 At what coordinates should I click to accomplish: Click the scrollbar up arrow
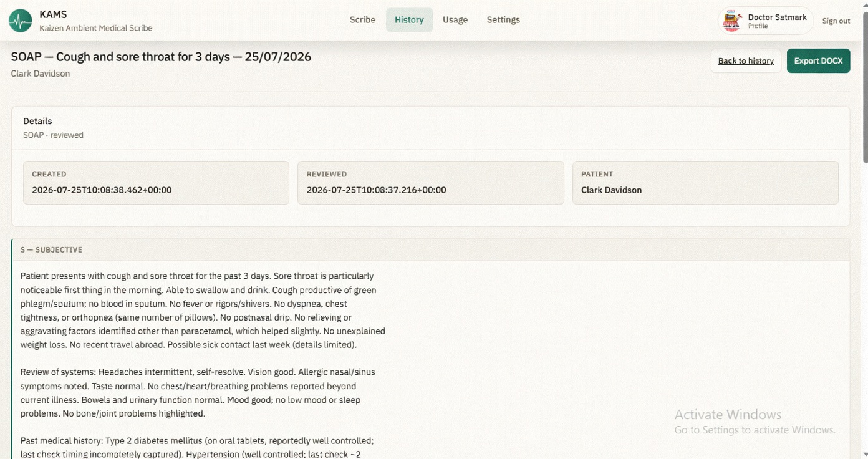(865, 4)
